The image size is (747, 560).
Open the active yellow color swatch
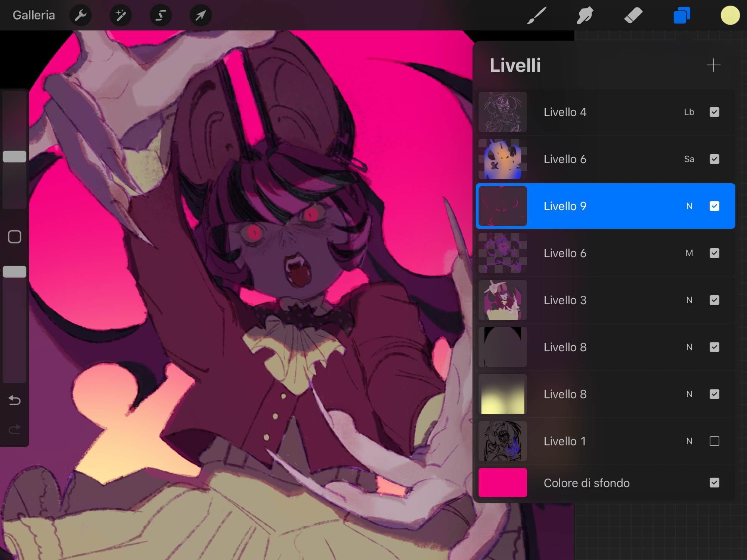pyautogui.click(x=730, y=15)
